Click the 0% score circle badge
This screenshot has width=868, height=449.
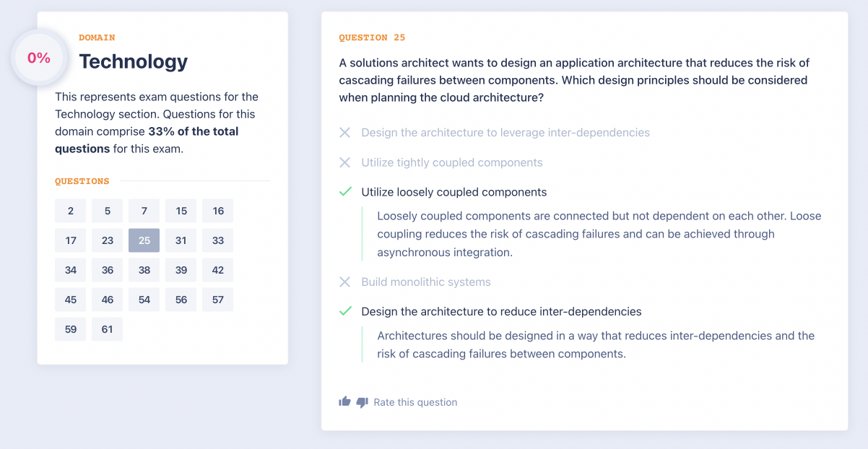[x=39, y=58]
